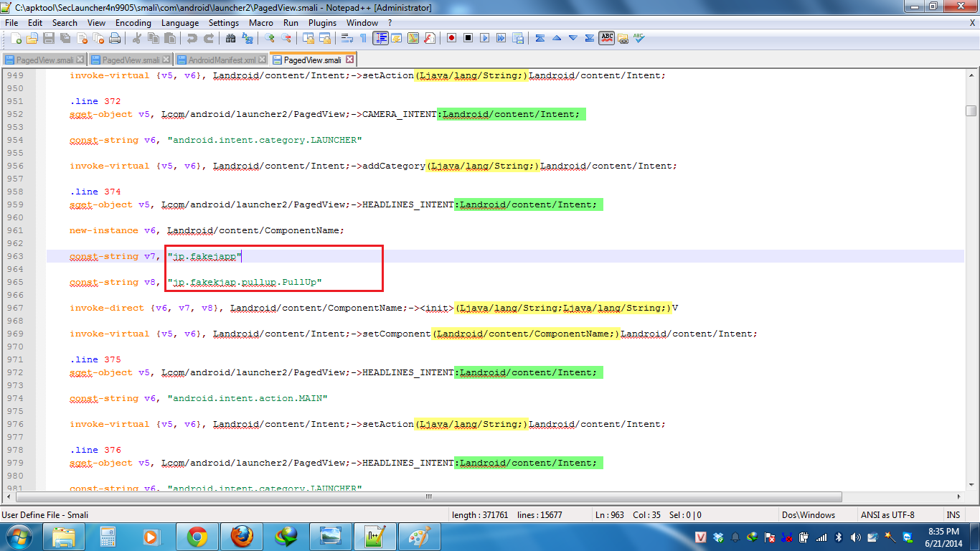This screenshot has height=551, width=980.
Task: Click the Copy toolbar icon
Action: [154, 38]
